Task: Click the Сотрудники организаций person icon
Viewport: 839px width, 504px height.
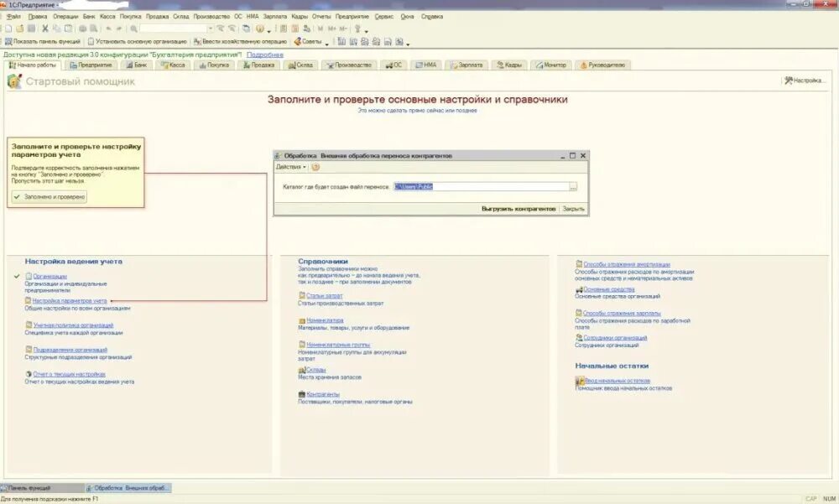Action: click(579, 338)
